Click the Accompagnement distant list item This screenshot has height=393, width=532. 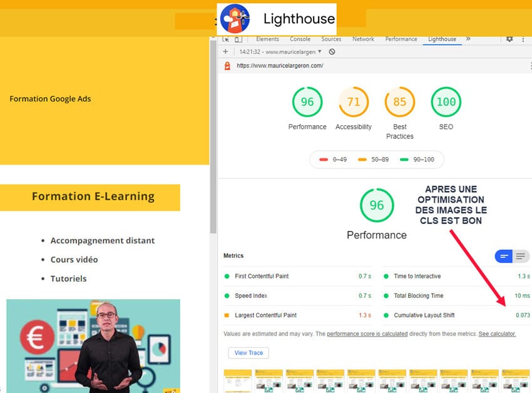[x=103, y=241]
